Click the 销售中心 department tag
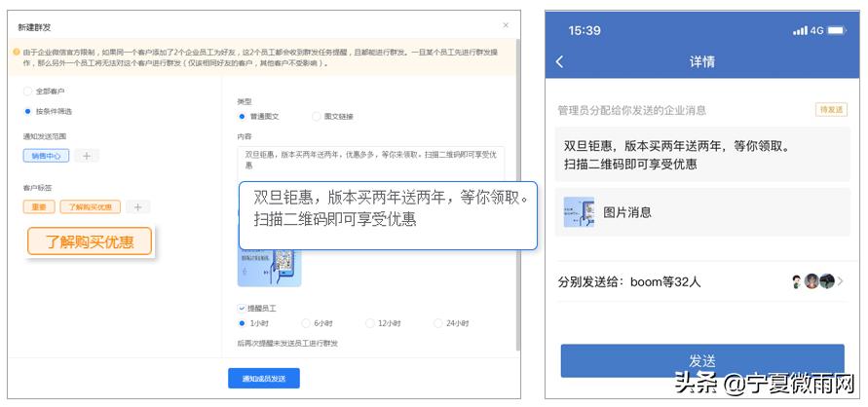 (x=46, y=156)
